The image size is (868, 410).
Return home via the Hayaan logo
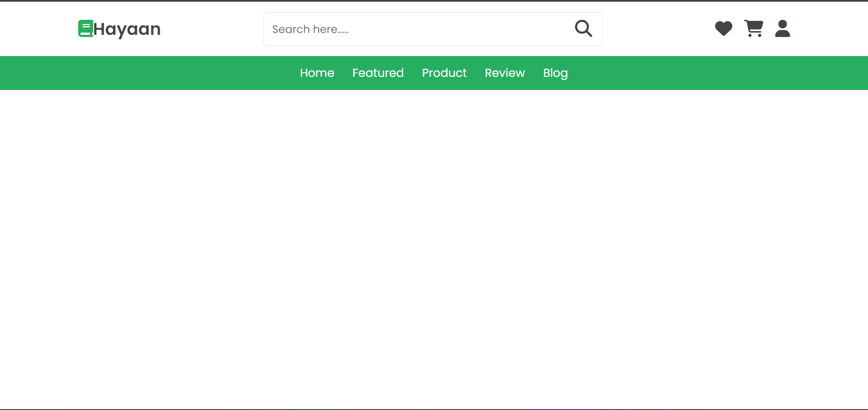tap(119, 29)
